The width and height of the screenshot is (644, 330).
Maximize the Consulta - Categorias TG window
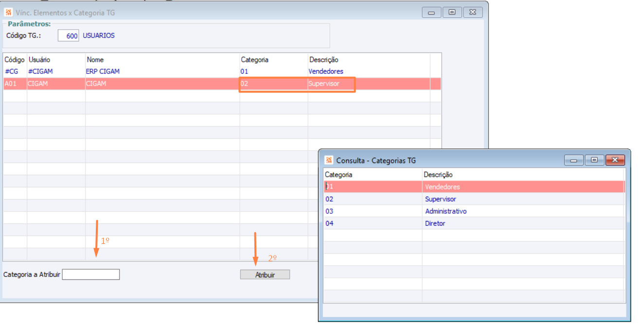click(594, 160)
